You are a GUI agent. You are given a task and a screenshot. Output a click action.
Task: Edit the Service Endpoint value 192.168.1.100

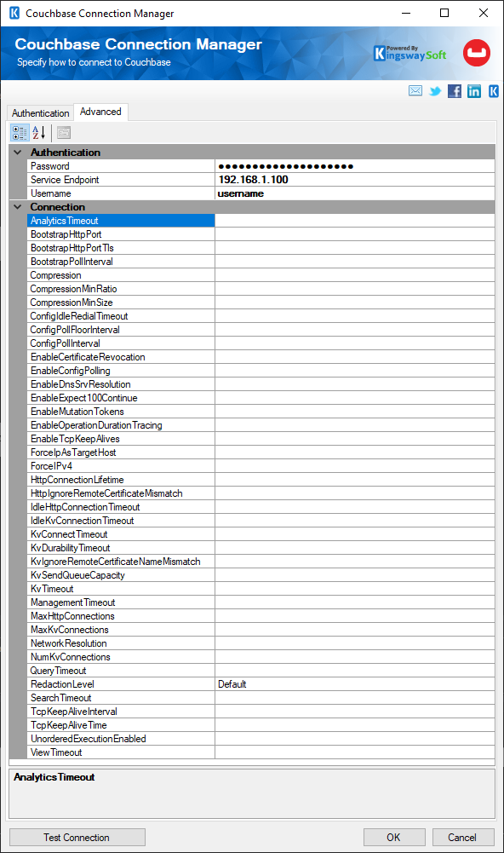point(355,180)
